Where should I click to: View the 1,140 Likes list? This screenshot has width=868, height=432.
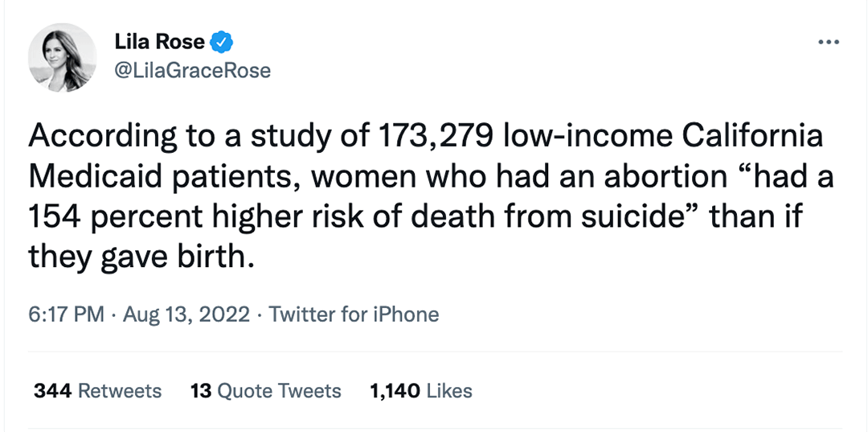click(x=420, y=391)
